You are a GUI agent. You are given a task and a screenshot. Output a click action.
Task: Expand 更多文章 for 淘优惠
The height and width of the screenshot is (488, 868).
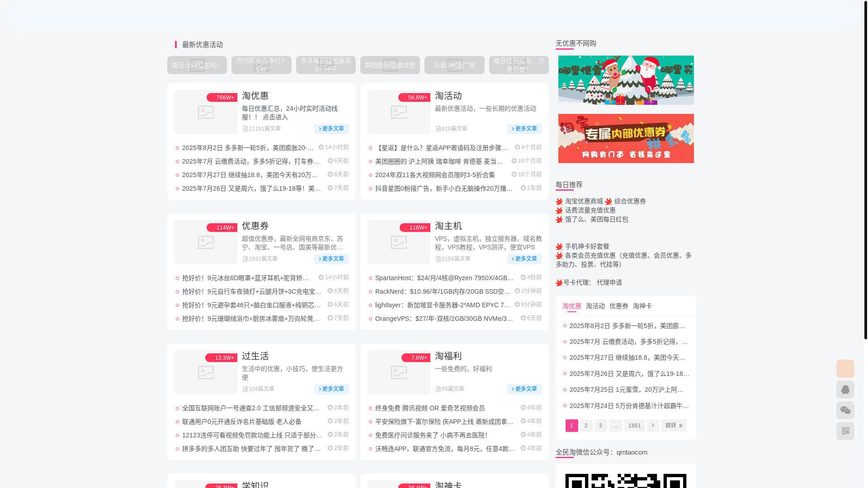(331, 129)
